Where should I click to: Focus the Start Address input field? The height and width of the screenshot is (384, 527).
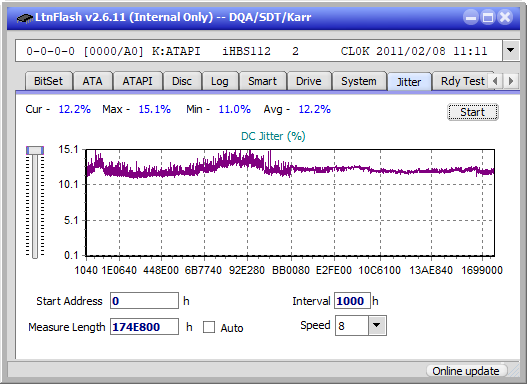pos(144,301)
